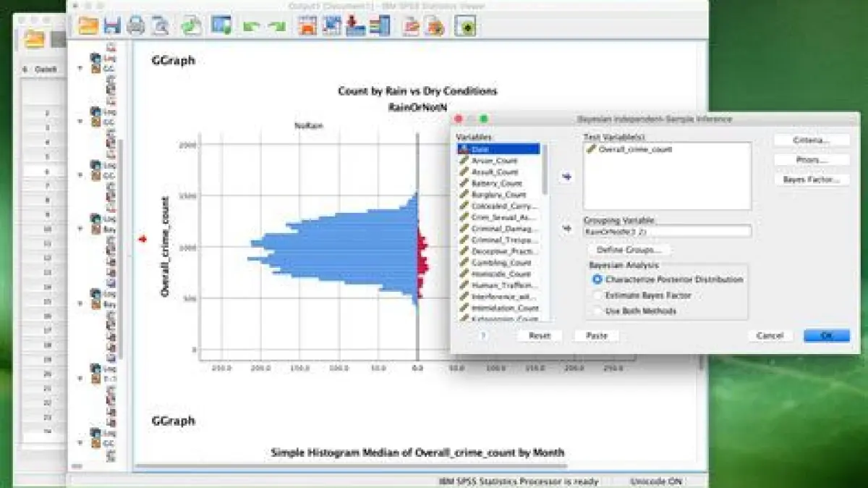868x488 pixels.
Task: Click the Define Groups... button
Action: 628,250
